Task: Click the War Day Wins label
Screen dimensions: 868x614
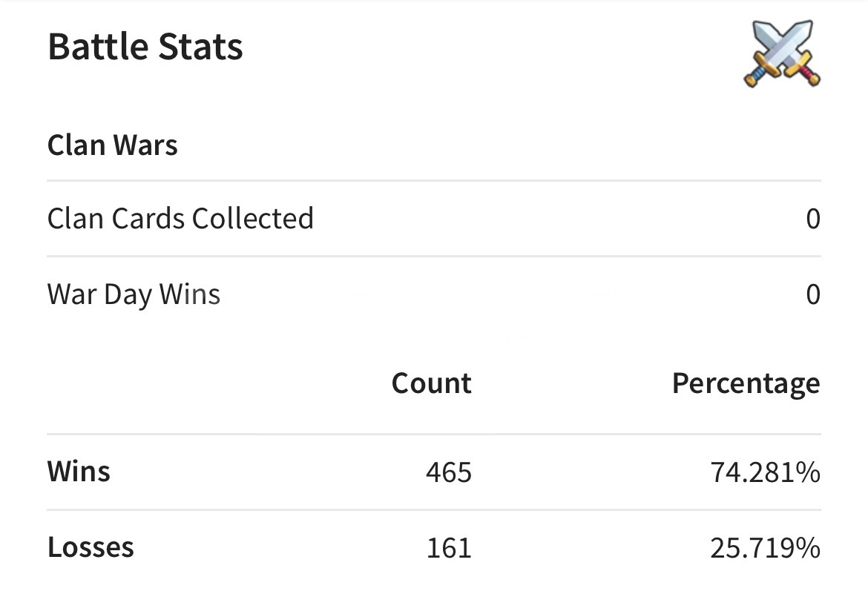Action: [x=134, y=294]
